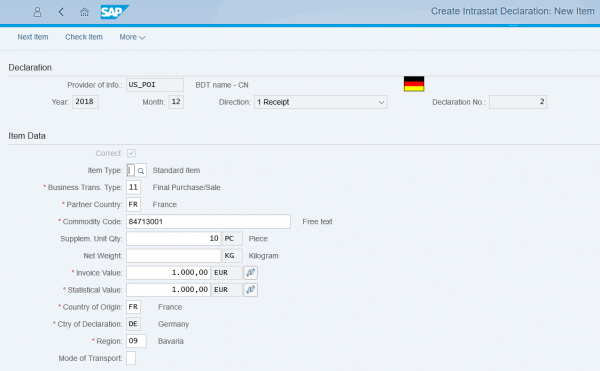Click Next Item in the toolbar
The width and height of the screenshot is (600, 371).
tap(33, 37)
